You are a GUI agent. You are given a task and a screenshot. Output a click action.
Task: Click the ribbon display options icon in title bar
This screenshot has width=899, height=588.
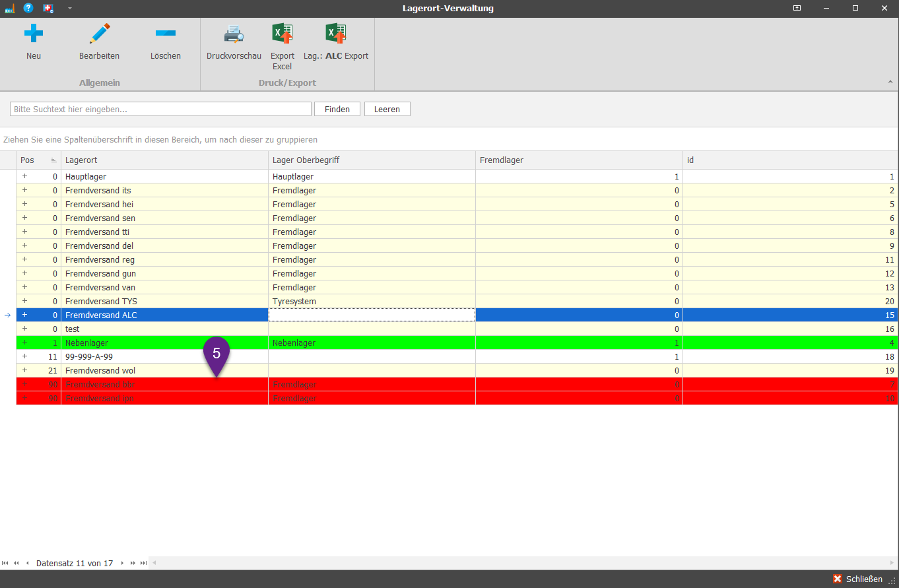(x=797, y=8)
